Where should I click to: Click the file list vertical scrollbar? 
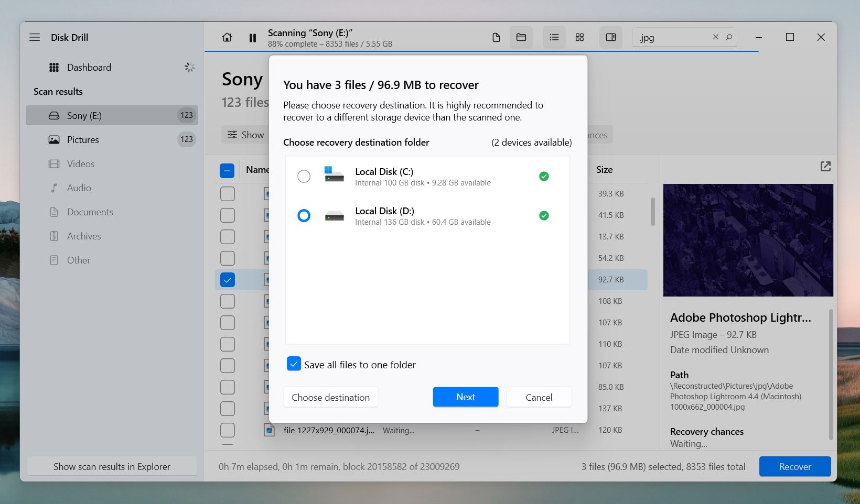(653, 211)
